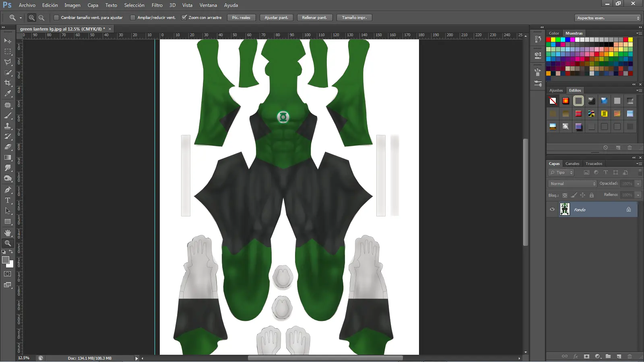Create a new layer in Layers panel
The height and width of the screenshot is (362, 644).
click(619, 356)
